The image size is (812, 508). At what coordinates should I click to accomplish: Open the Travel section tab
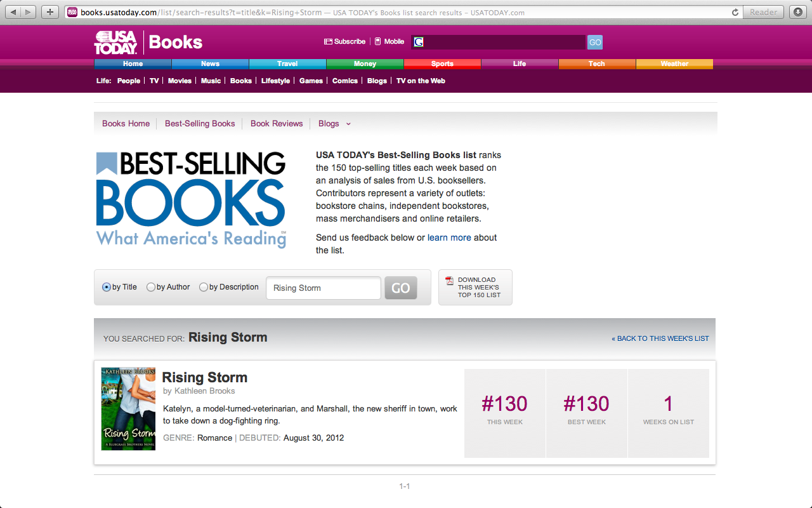[x=287, y=63]
